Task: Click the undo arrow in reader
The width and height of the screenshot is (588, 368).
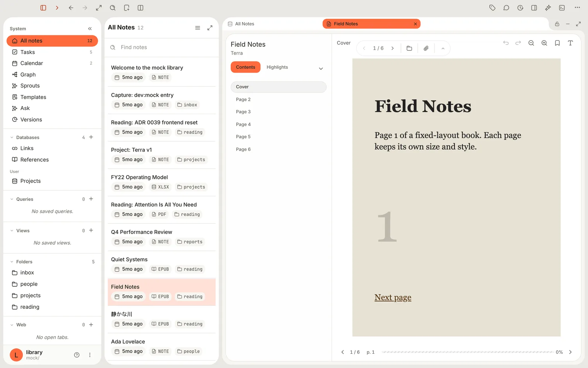Action: 506,43
